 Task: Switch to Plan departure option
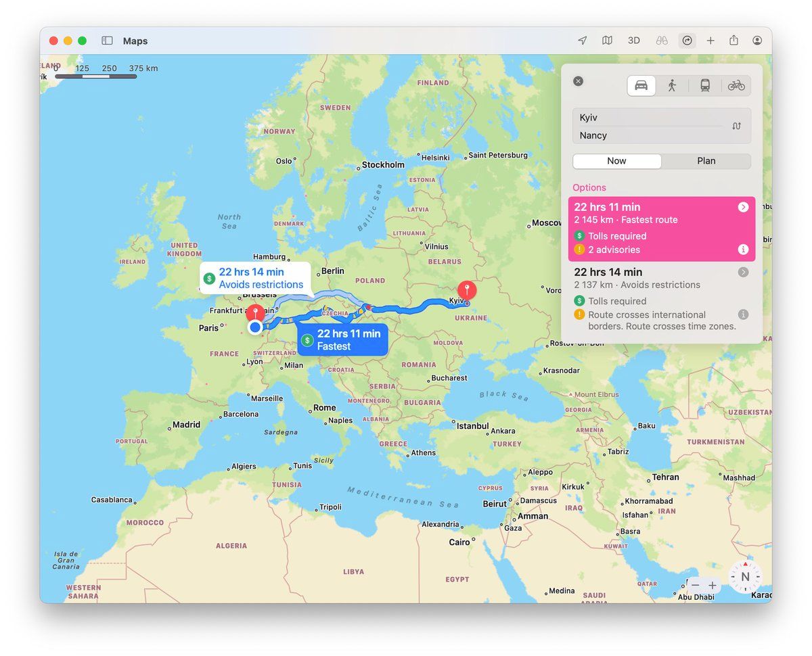706,161
